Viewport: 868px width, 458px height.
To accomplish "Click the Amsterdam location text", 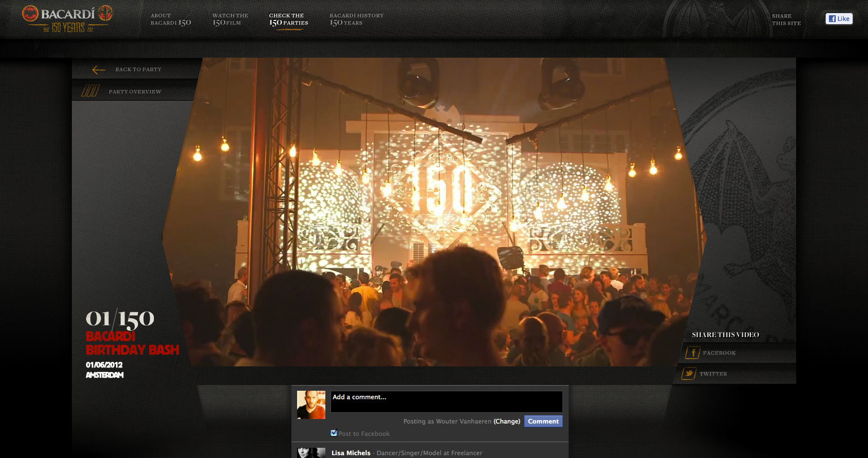I will click(105, 375).
